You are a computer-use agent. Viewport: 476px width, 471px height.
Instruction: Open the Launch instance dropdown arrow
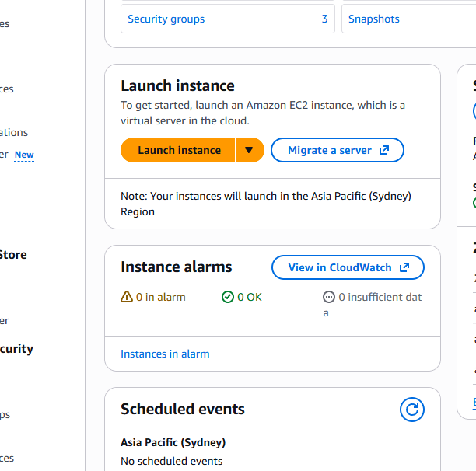[250, 150]
